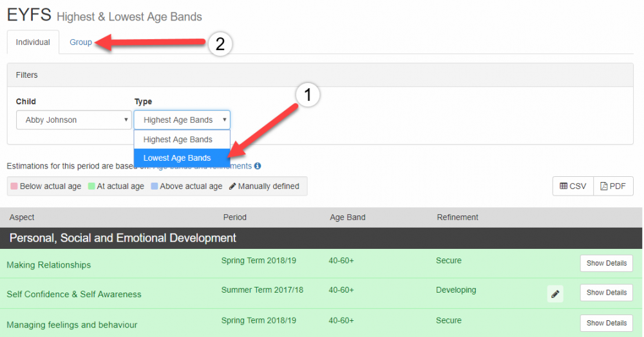The width and height of the screenshot is (644, 337).
Task: Click the pencil edit icon for Self Confidence row
Action: tap(554, 295)
